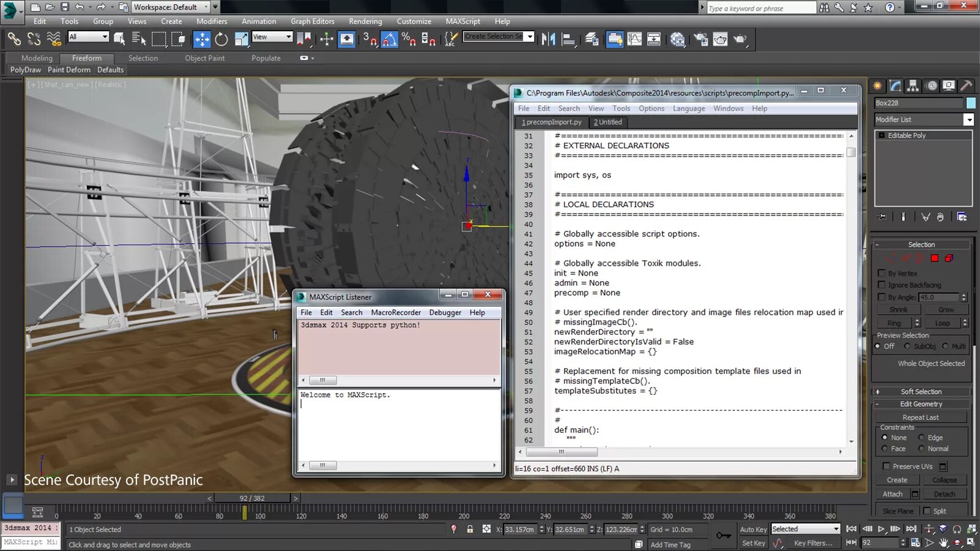Open the Utilities hammer panel
The width and height of the screenshot is (980, 551).
(967, 86)
